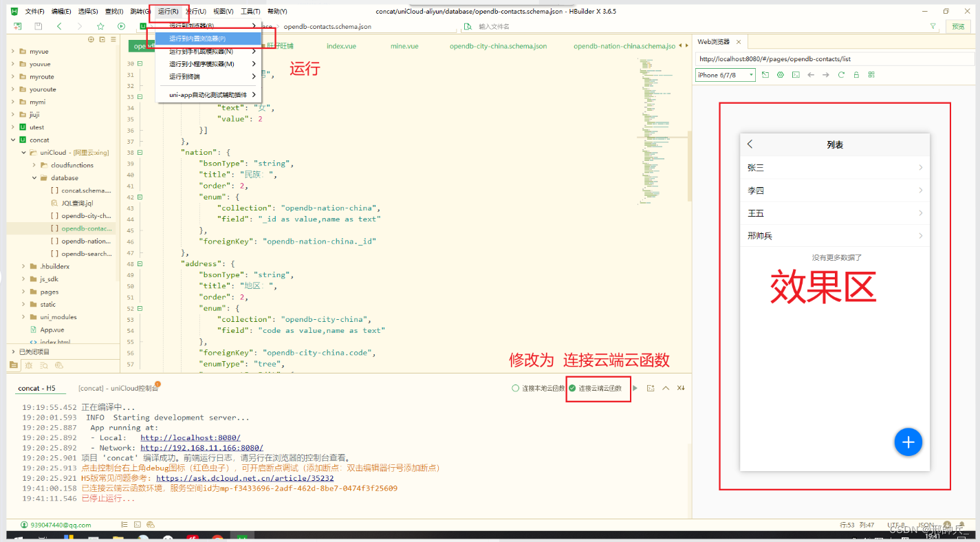Click the filter funnel icon near preview

(x=933, y=26)
